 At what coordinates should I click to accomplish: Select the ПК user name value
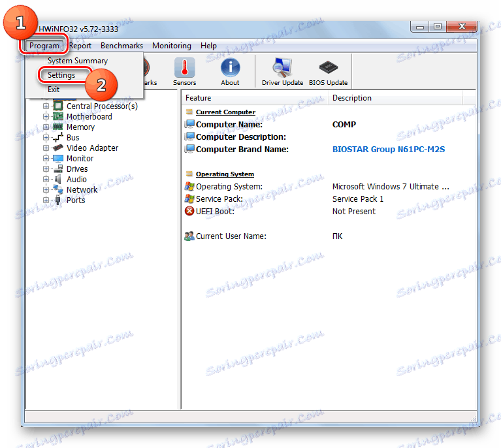pyautogui.click(x=338, y=236)
